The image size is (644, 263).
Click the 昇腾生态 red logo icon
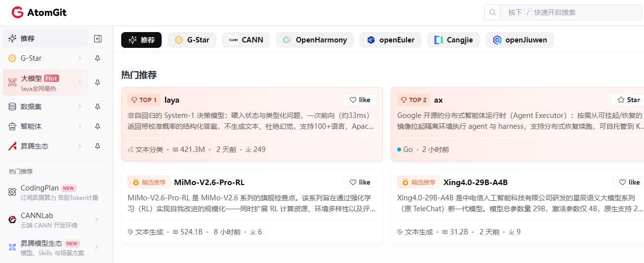coord(12,146)
